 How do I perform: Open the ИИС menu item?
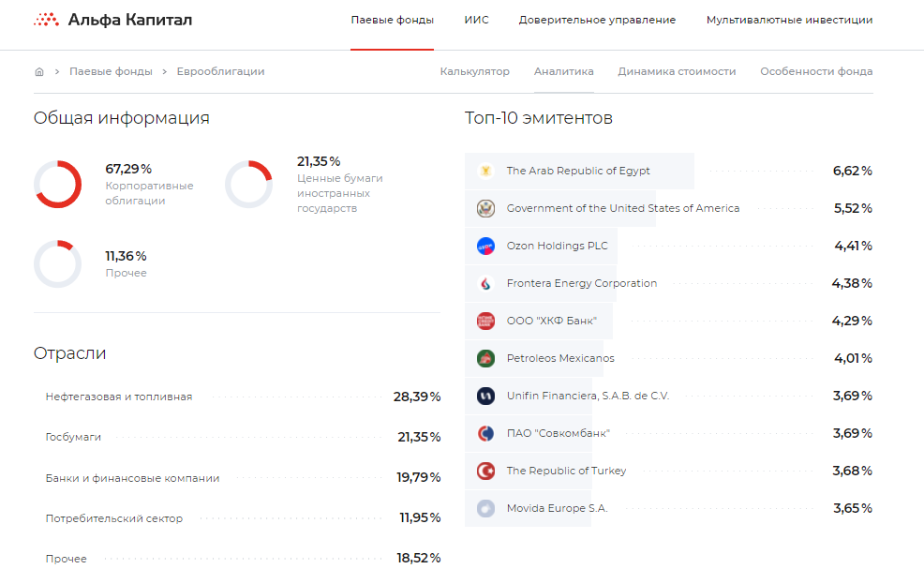[x=476, y=20]
